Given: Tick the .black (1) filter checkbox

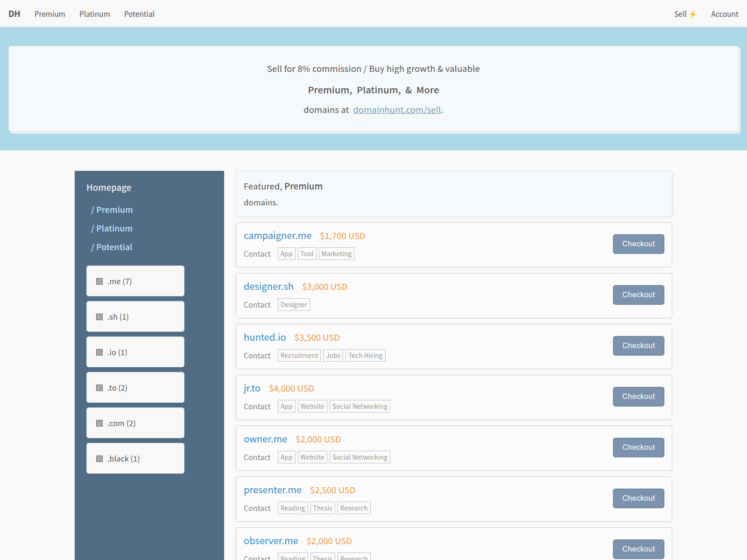Looking at the screenshot, I should click(99, 459).
